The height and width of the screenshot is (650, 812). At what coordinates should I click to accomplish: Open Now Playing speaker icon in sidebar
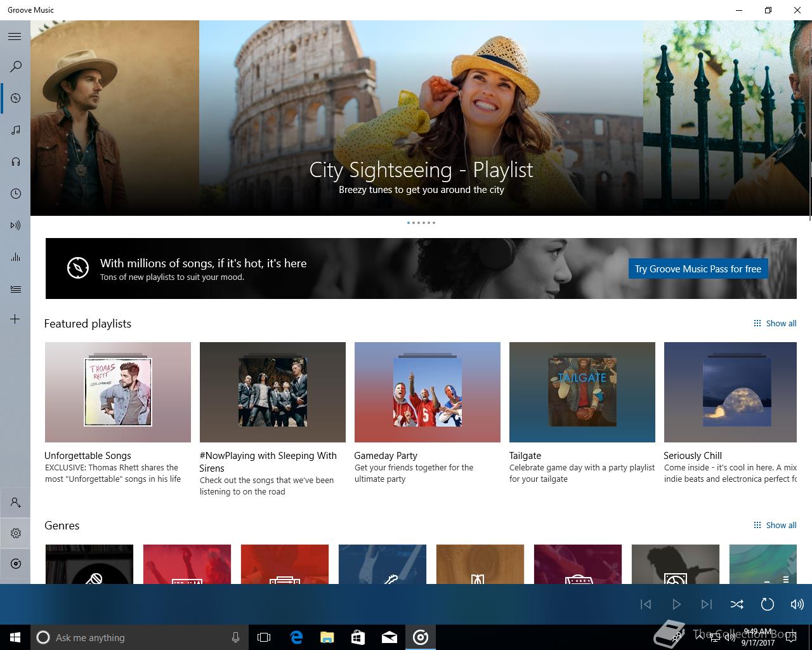(15, 225)
